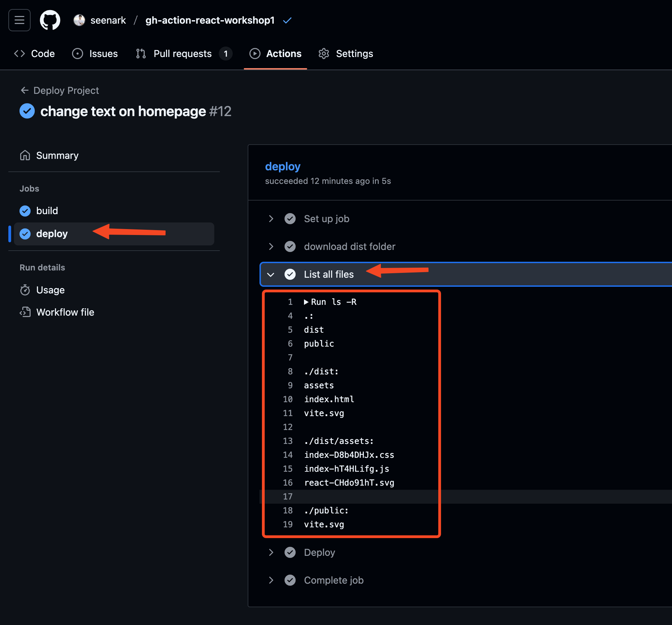Expand the Complete job step

pyautogui.click(x=271, y=580)
